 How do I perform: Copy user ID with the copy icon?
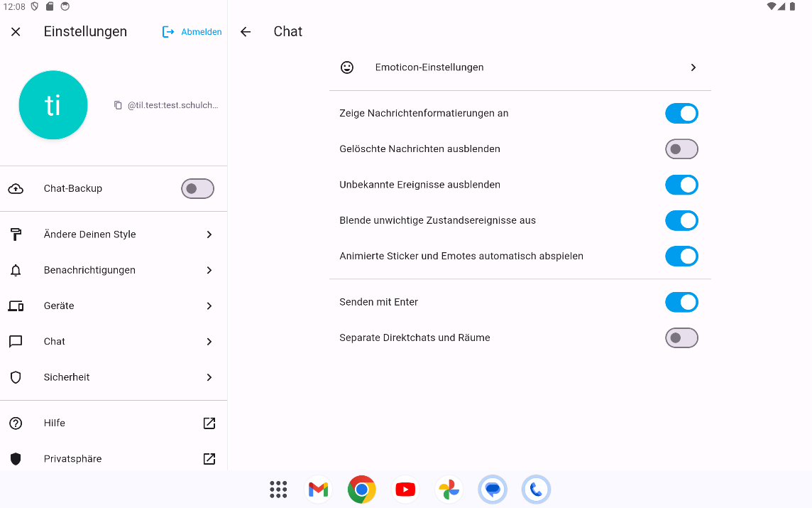tap(118, 105)
